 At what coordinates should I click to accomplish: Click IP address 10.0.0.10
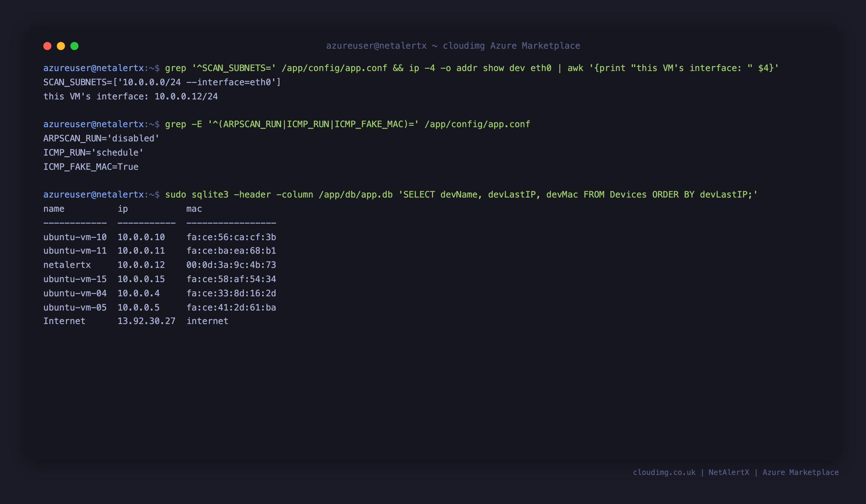pos(141,237)
